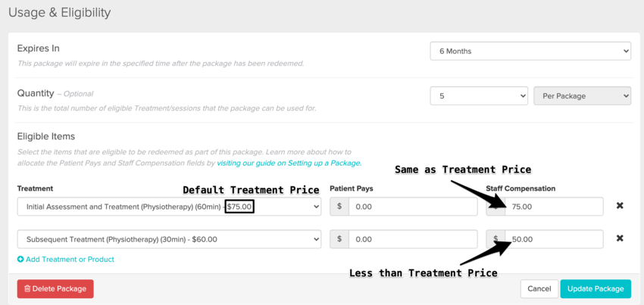
Task: Click trash icon on Delete Package
Action: pyautogui.click(x=28, y=288)
